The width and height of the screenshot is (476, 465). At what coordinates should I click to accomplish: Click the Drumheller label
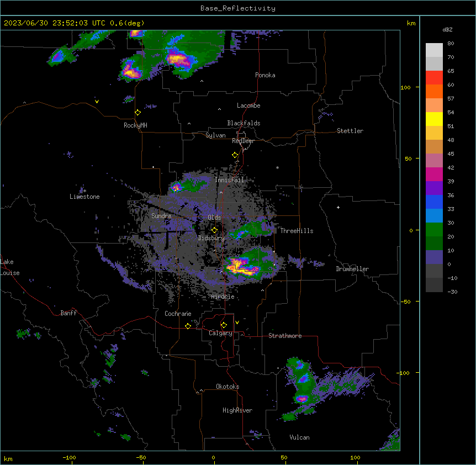pos(352,269)
